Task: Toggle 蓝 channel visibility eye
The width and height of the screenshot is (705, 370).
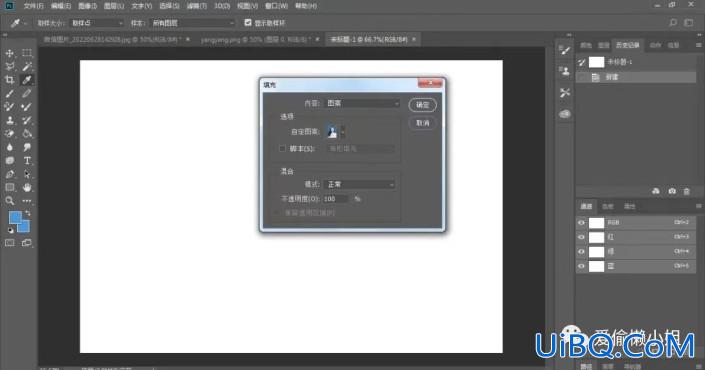Action: 581,266
